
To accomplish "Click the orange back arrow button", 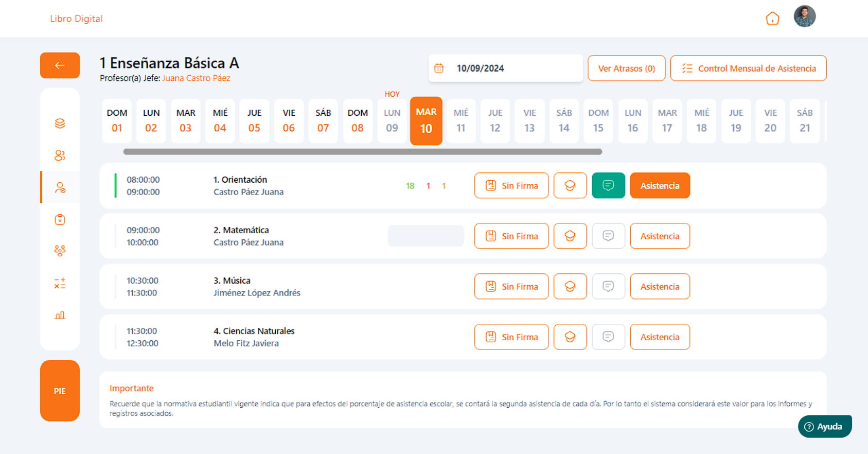I will pyautogui.click(x=60, y=65).
